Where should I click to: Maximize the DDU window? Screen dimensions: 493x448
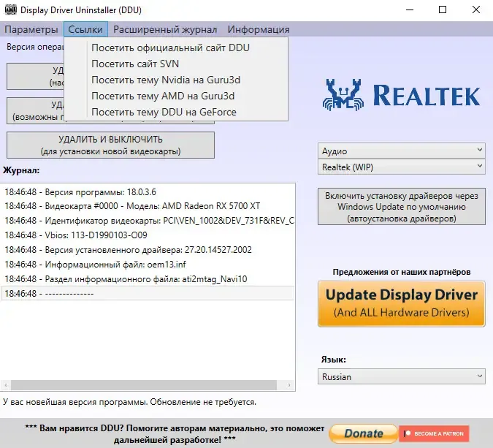click(443, 10)
